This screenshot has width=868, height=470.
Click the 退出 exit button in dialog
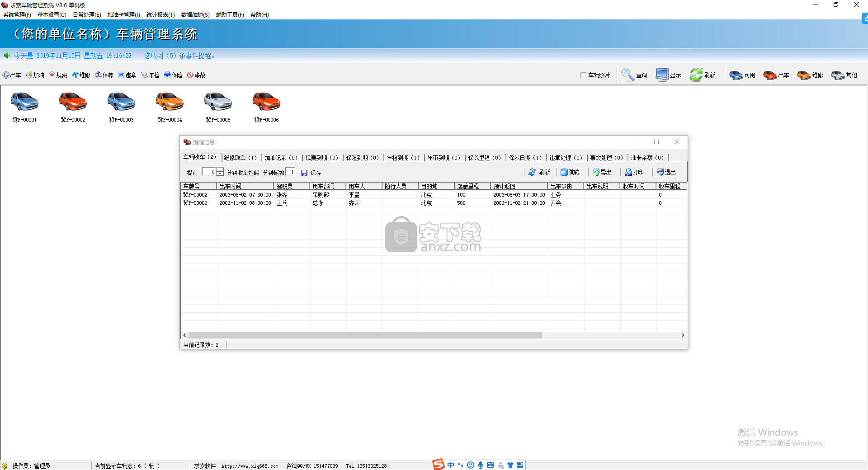click(x=666, y=172)
